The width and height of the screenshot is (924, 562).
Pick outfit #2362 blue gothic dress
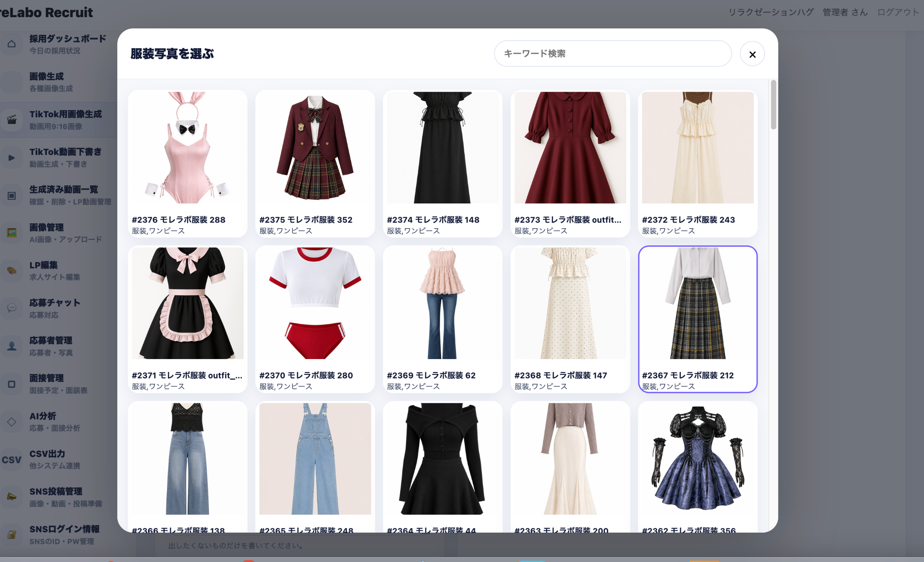coord(698,467)
